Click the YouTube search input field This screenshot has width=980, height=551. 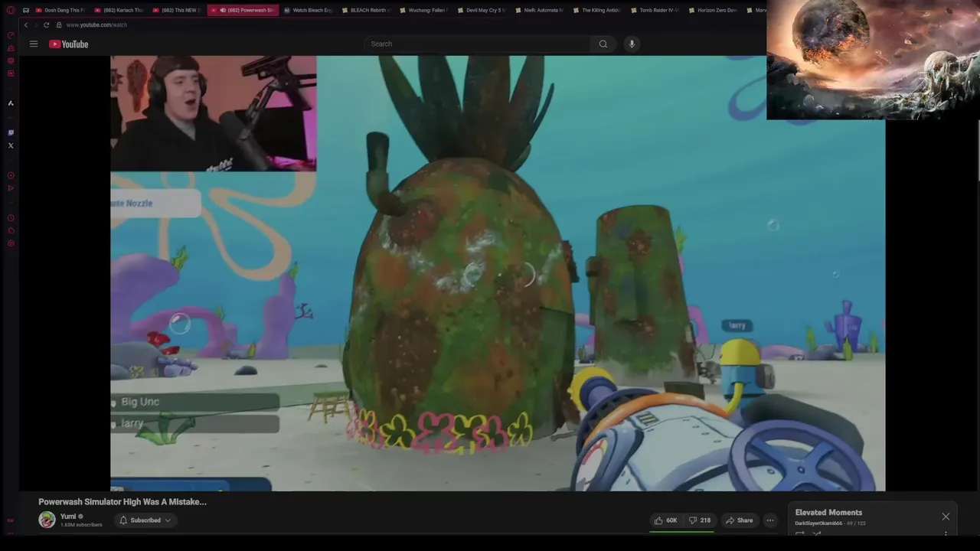(478, 44)
